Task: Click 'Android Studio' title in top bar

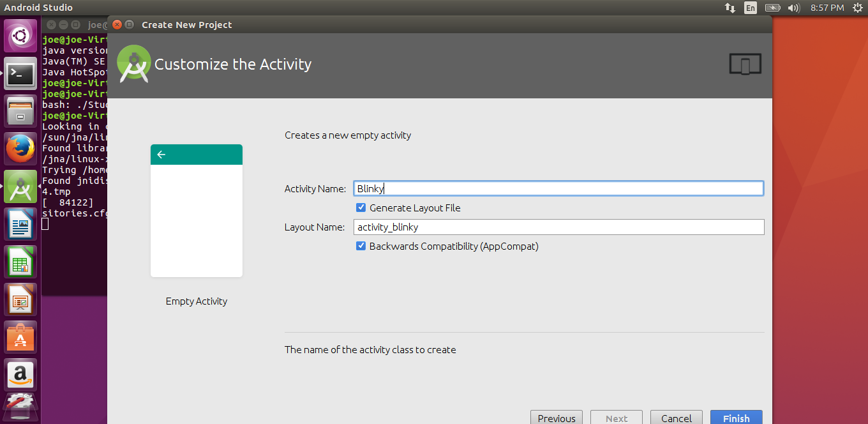Action: [x=38, y=8]
